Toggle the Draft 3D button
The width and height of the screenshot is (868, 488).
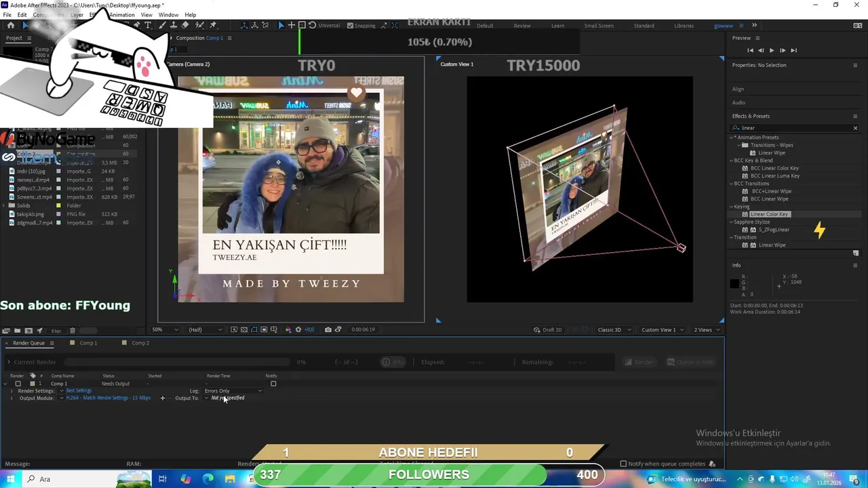point(549,329)
